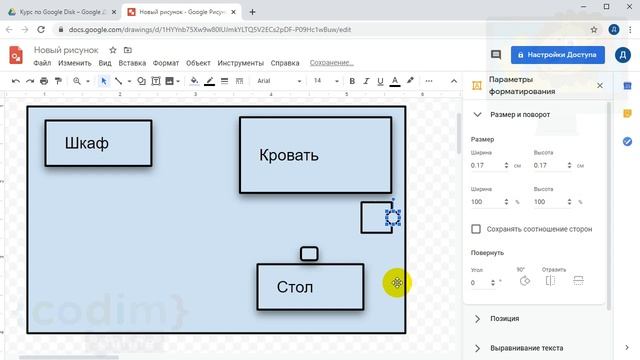Image resolution: width=640 pixels, height=360 pixels.
Task: Activate the Select arrow cursor tool
Action: [104, 81]
